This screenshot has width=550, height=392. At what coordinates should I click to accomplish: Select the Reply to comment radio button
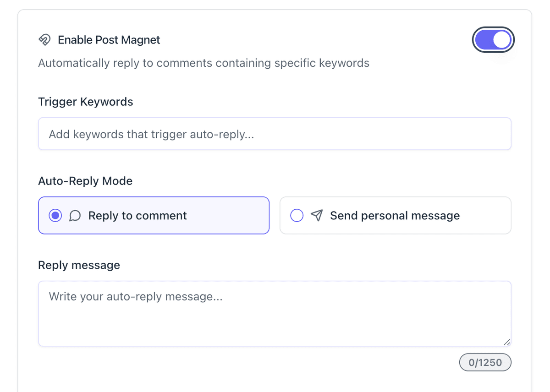pos(55,215)
